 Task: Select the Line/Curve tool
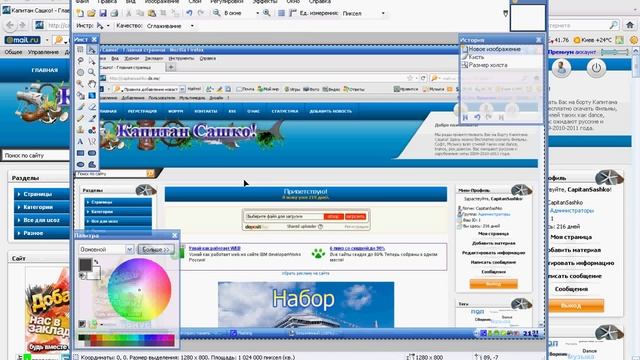click(92, 142)
